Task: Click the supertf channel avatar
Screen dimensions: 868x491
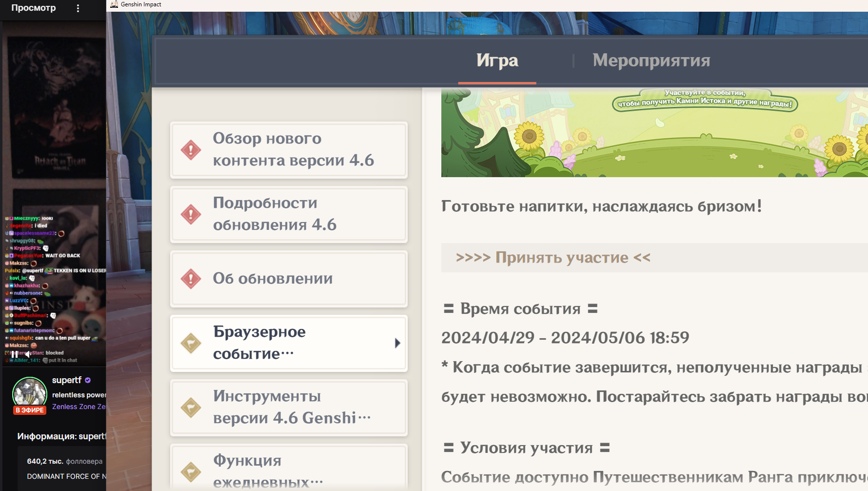Action: [29, 393]
